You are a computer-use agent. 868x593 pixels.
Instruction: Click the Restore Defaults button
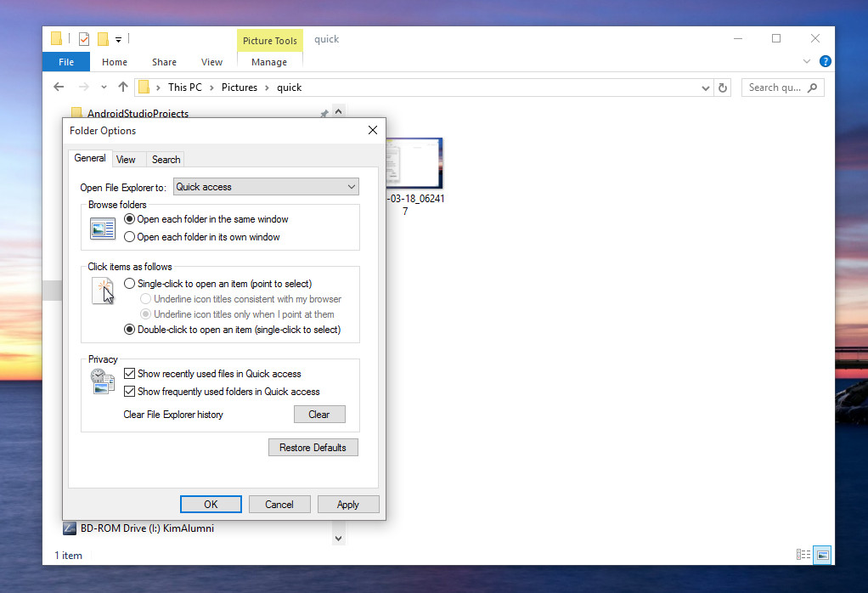click(x=313, y=448)
